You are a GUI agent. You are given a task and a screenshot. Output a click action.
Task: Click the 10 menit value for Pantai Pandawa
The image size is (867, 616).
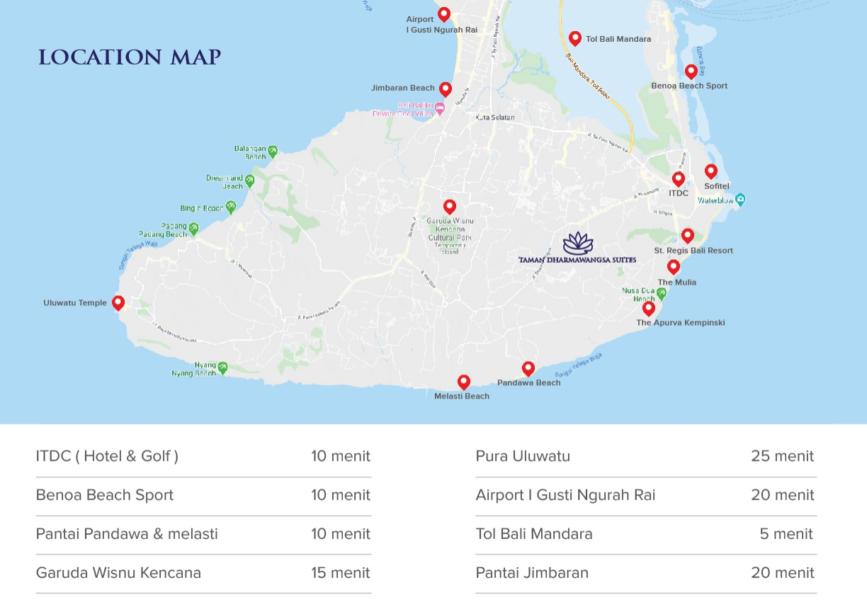[x=341, y=534]
